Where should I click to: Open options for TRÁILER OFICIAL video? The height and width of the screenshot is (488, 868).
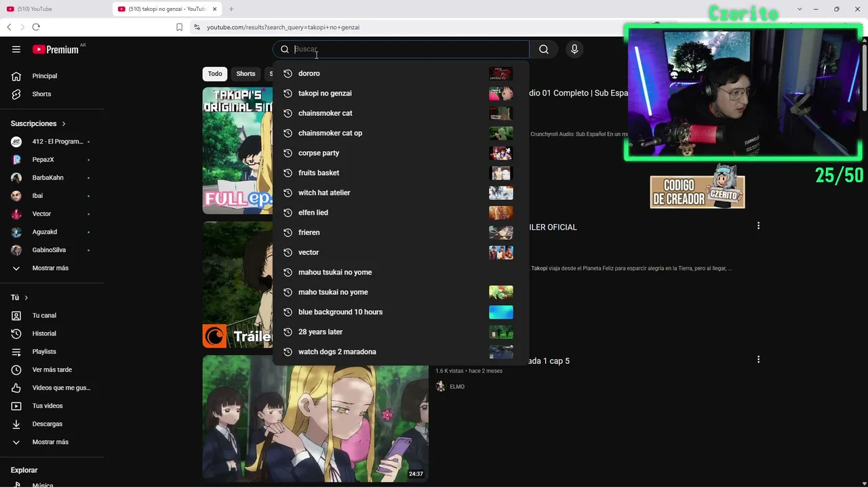tap(758, 226)
